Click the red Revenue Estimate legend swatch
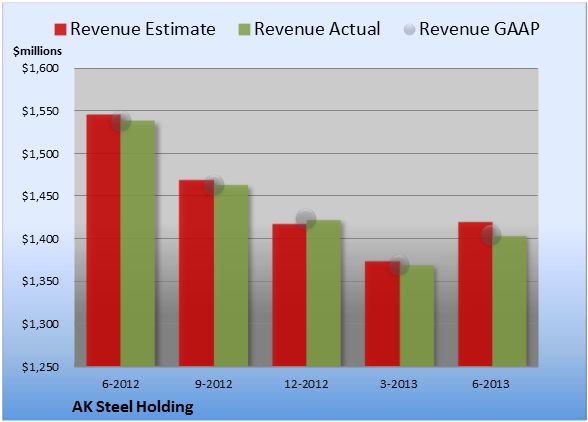Screen dimensions: 588x422 [x=60, y=30]
